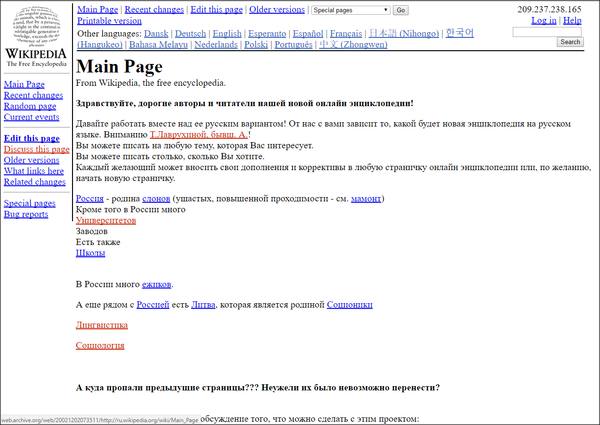Viewport: 600px width, 425px height.
Task: Switch to Esperanto language
Action: pos(267,34)
